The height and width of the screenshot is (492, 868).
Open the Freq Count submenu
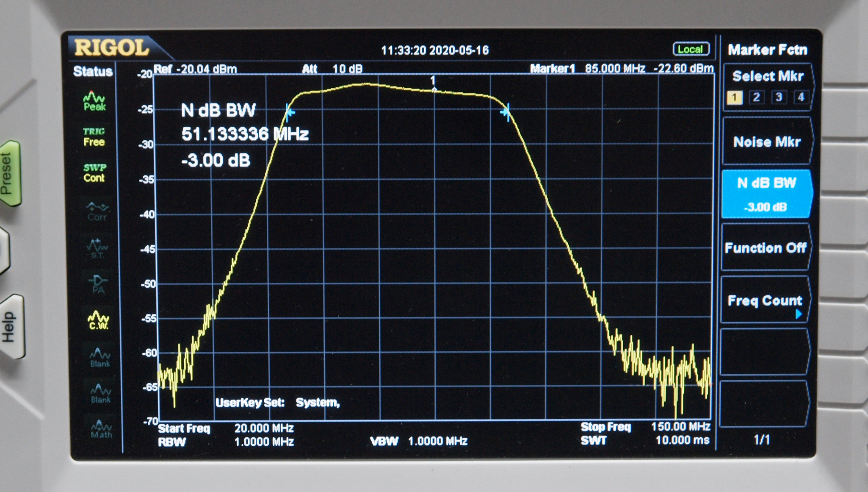tap(766, 301)
